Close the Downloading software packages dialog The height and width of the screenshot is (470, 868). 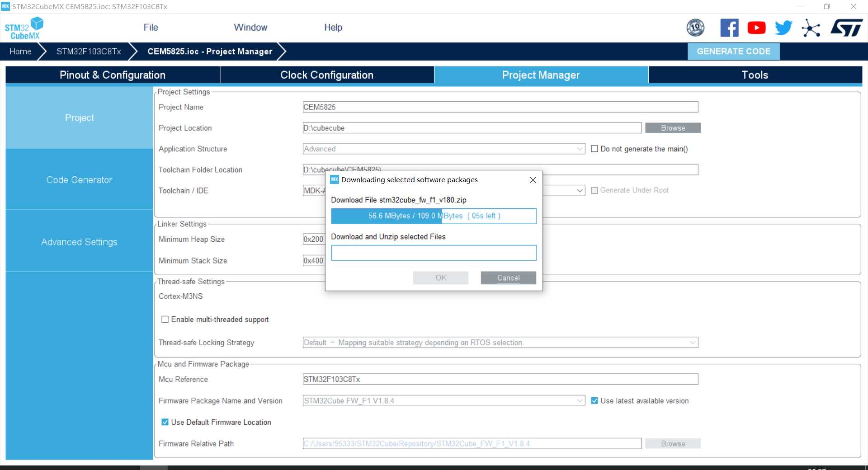(x=533, y=180)
